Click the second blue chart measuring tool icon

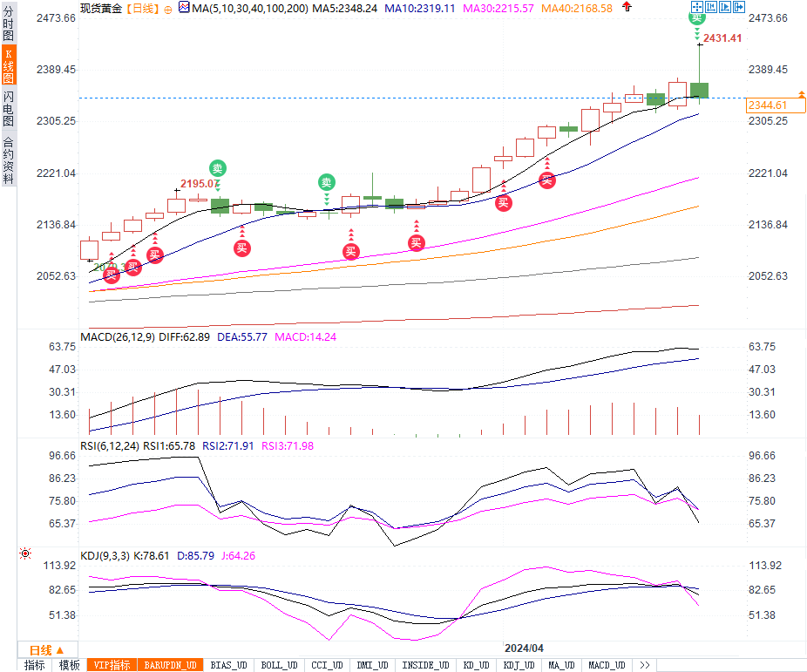click(711, 7)
